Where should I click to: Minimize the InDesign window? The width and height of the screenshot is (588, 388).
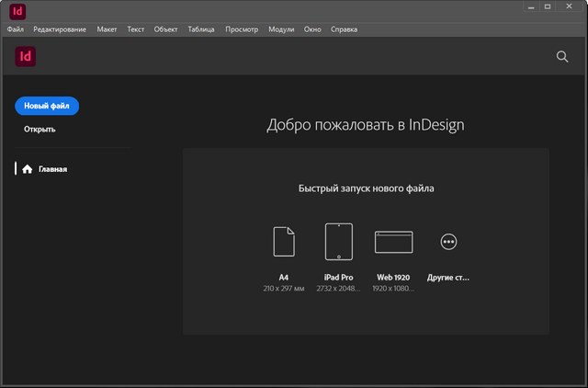click(531, 6)
